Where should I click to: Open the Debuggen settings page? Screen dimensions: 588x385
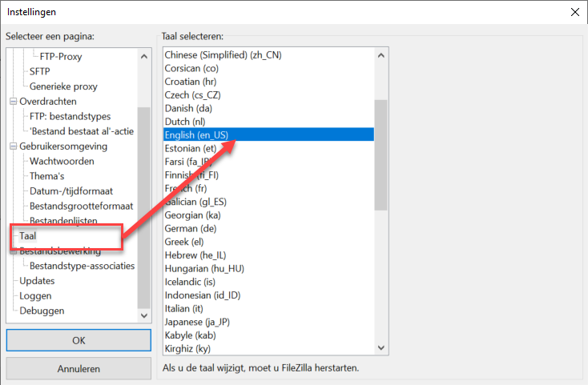[42, 311]
